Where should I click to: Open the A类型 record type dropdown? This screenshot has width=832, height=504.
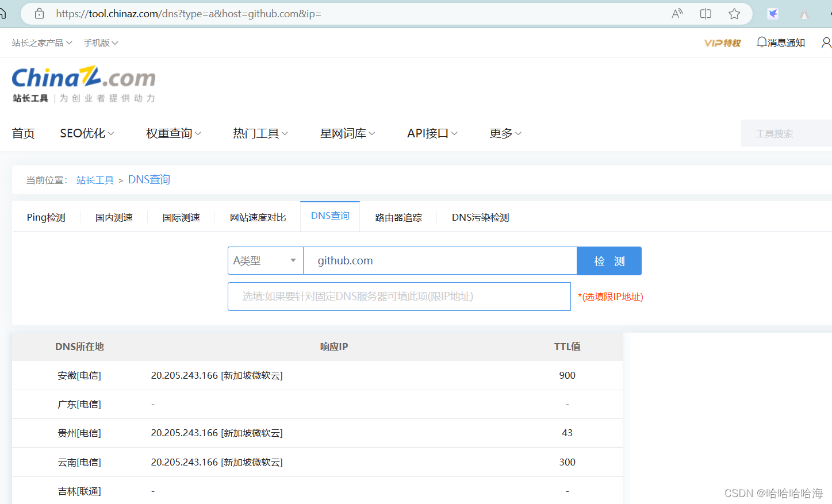(266, 261)
